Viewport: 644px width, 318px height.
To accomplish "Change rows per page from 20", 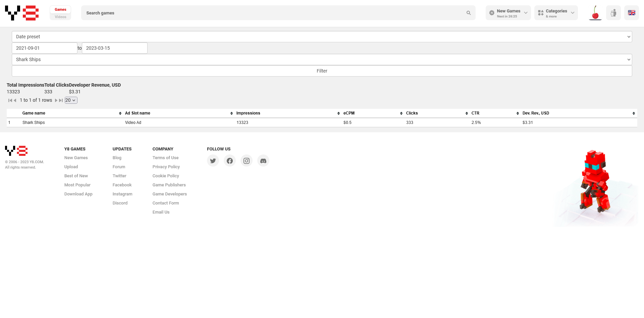I will (71, 100).
